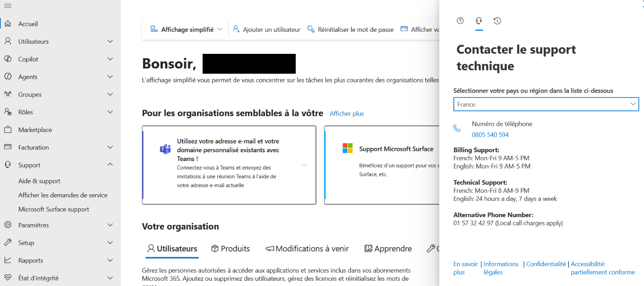Click the Informations légales link

point(501,268)
